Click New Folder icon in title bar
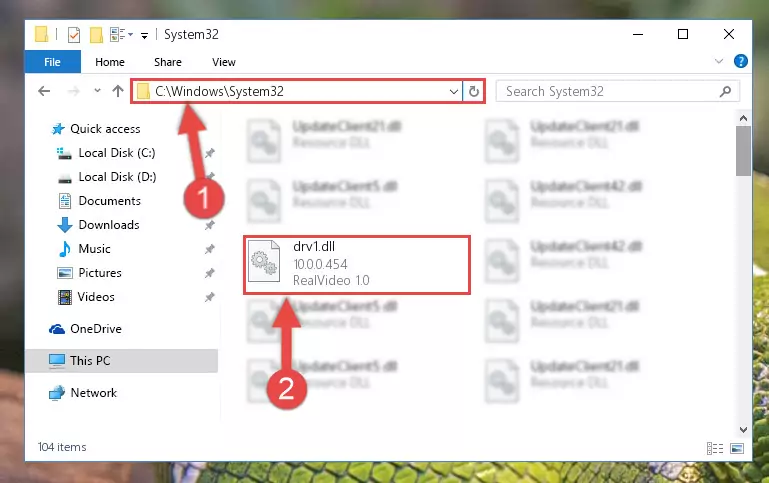The image size is (769, 483). pyautogui.click(x=96, y=35)
